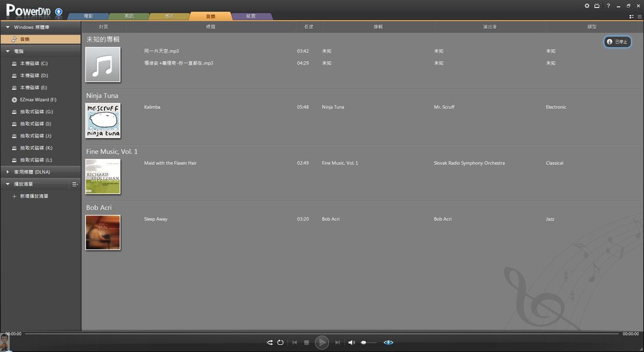Select the track 你一直都在.mp3
This screenshot has width=644, height=352.
click(179, 63)
